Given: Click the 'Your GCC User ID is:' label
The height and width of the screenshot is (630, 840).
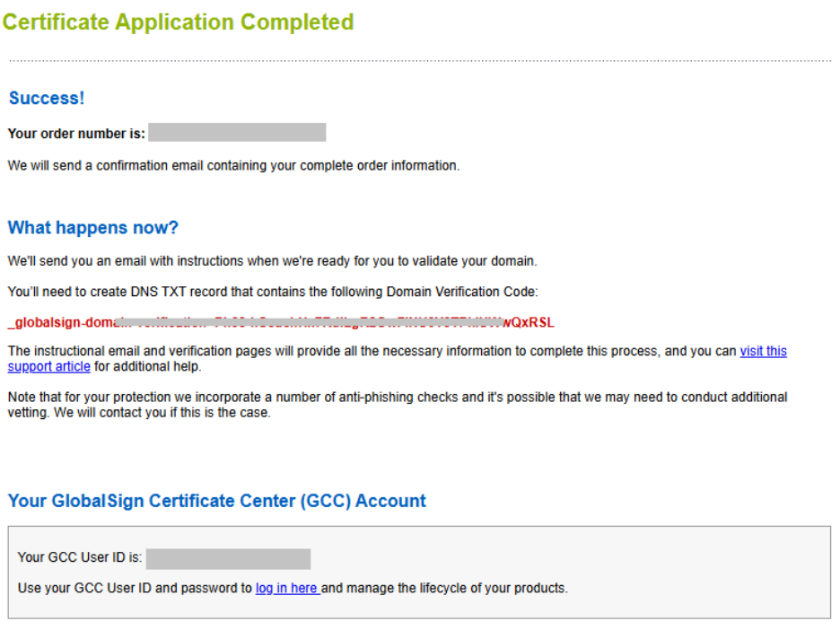Looking at the screenshot, I should pos(80,557).
